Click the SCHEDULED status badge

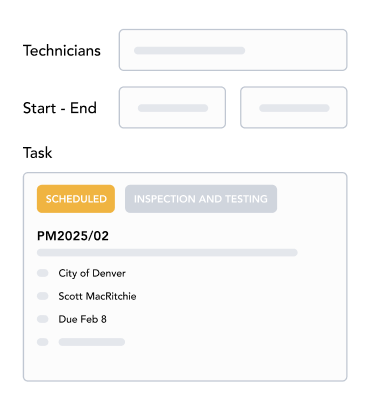tap(76, 199)
